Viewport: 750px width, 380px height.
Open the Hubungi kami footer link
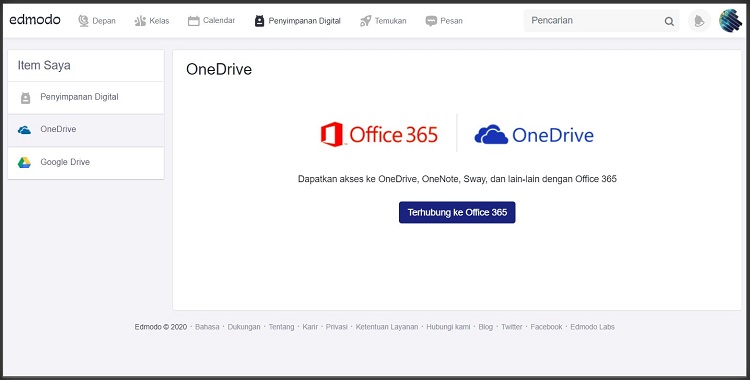[x=448, y=327]
